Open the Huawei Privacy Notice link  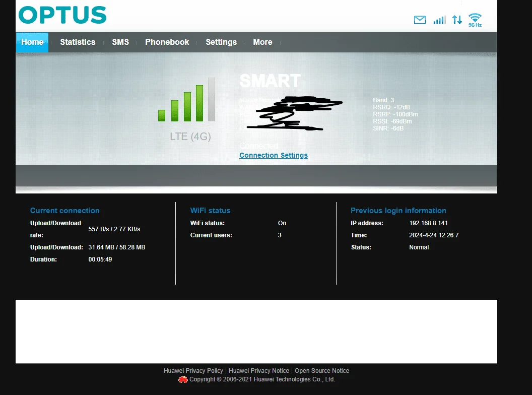tap(259, 371)
